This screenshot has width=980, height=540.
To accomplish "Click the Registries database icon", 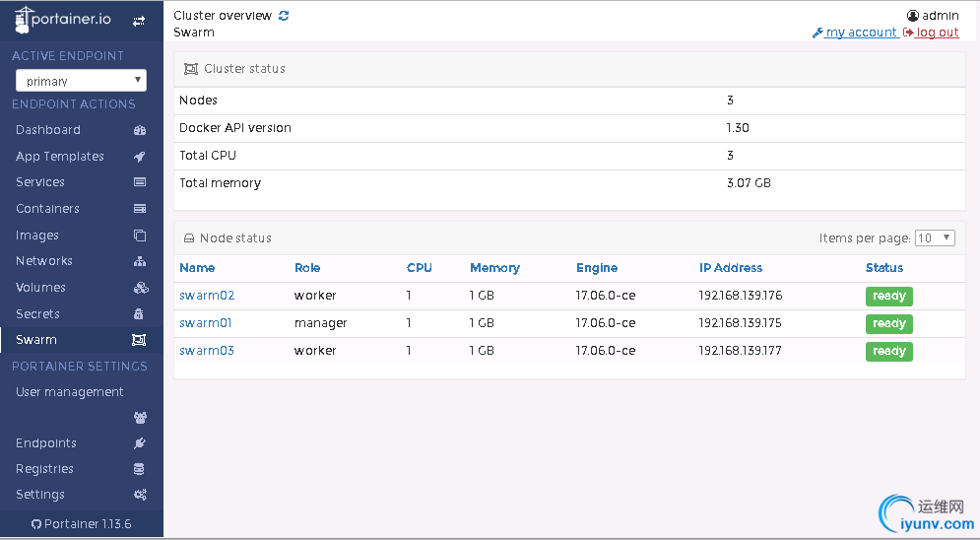I will coord(140,469).
